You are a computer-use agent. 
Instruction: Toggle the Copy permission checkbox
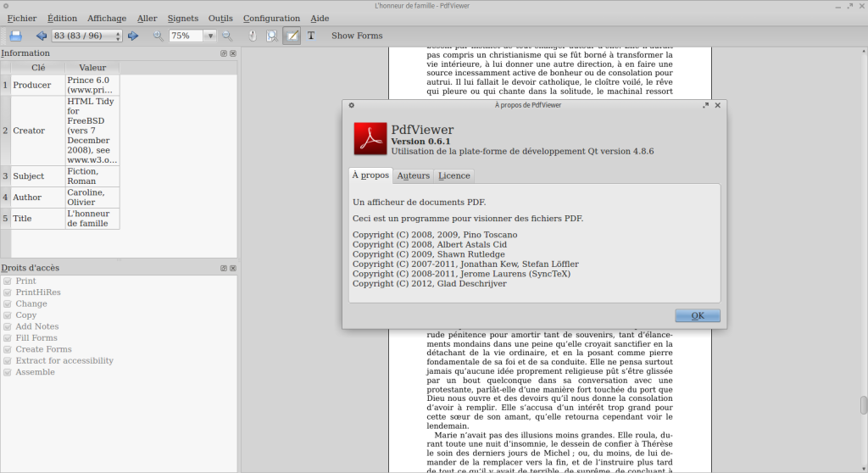(x=8, y=315)
